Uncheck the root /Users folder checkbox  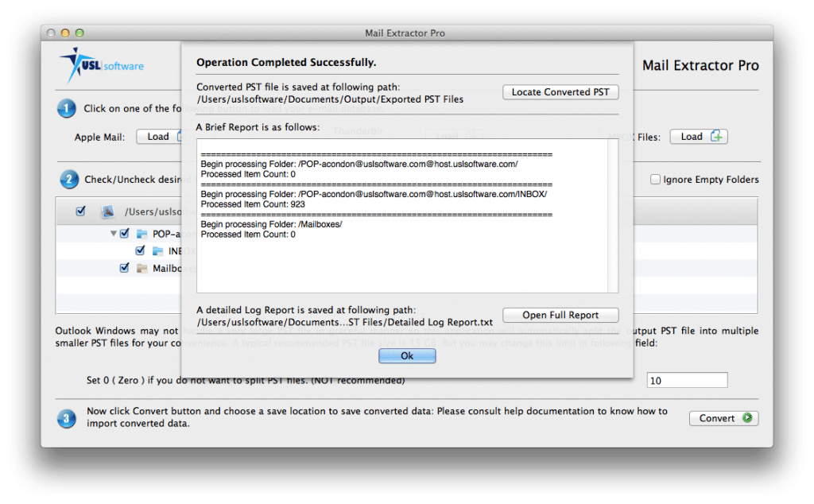[81, 211]
